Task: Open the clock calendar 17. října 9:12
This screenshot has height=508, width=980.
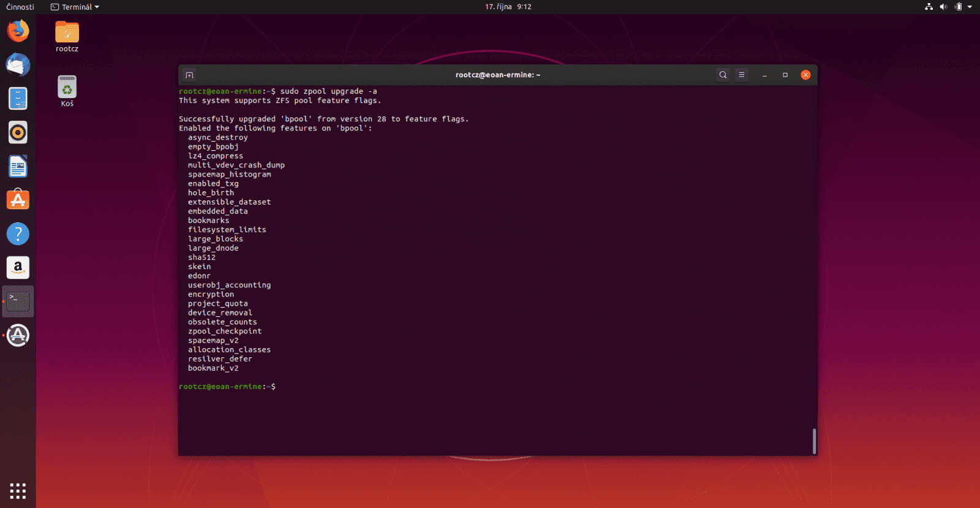Action: 508,7
